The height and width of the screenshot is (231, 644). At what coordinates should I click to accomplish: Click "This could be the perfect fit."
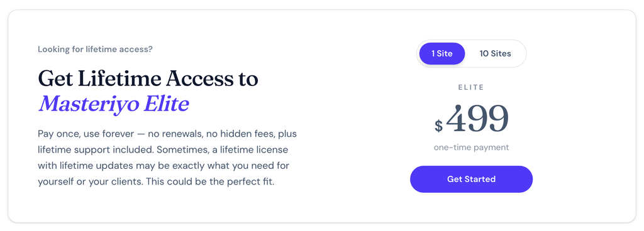click(x=210, y=181)
